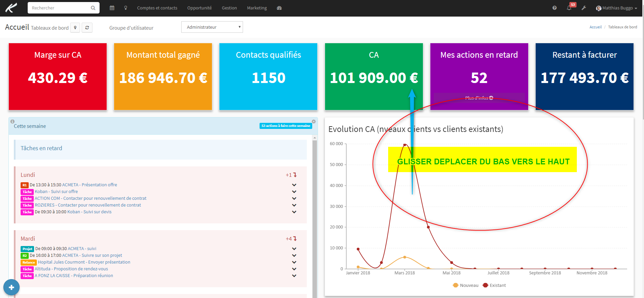
Task: Click the Accueil breadcrumb link
Action: 595,27
